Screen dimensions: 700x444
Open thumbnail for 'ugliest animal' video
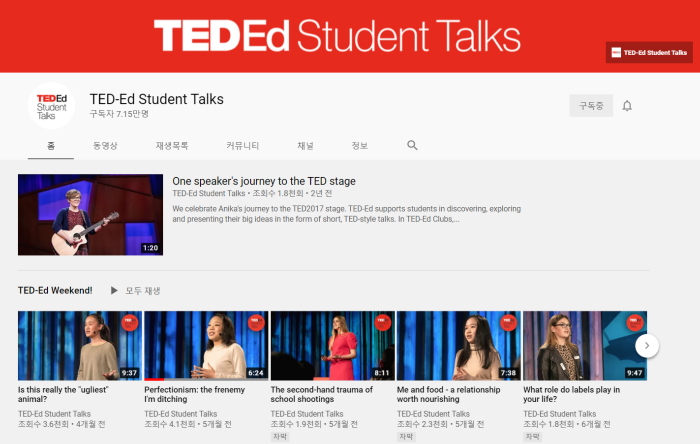pyautogui.click(x=80, y=346)
